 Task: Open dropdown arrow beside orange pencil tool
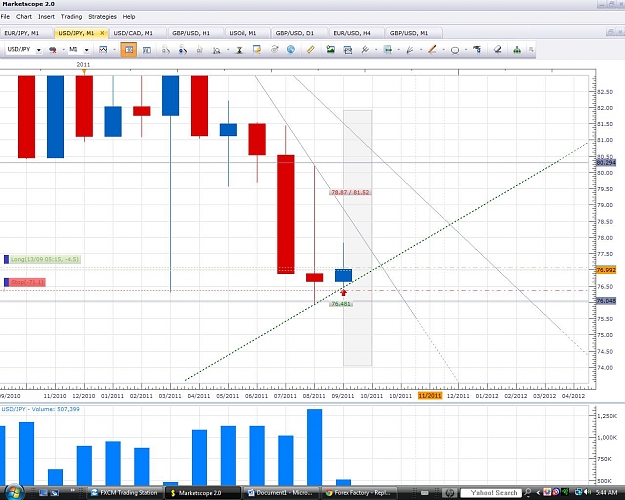[x=443, y=50]
